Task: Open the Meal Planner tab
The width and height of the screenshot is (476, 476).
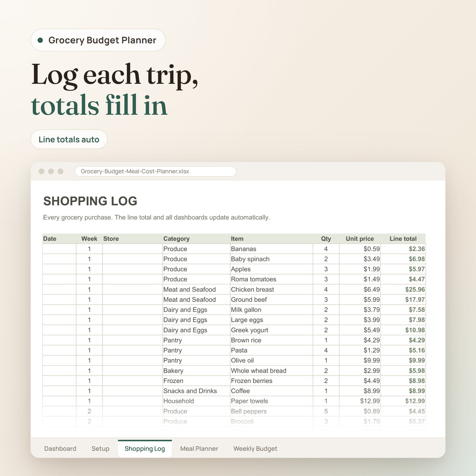Action: point(199,448)
